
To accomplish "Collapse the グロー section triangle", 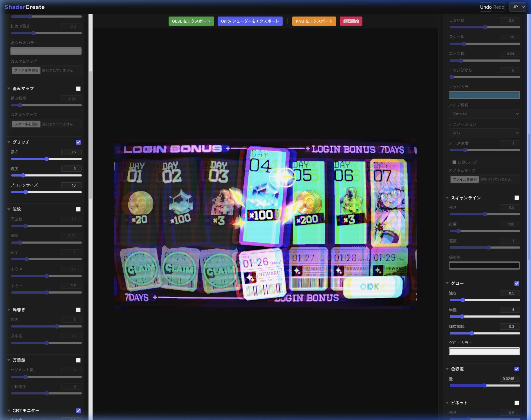I will (447, 283).
